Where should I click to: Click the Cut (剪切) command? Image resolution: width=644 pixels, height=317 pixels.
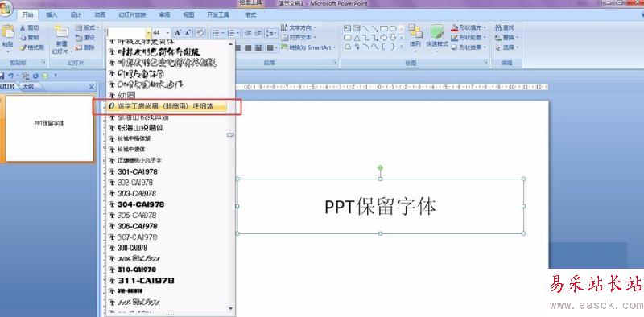tap(30, 27)
